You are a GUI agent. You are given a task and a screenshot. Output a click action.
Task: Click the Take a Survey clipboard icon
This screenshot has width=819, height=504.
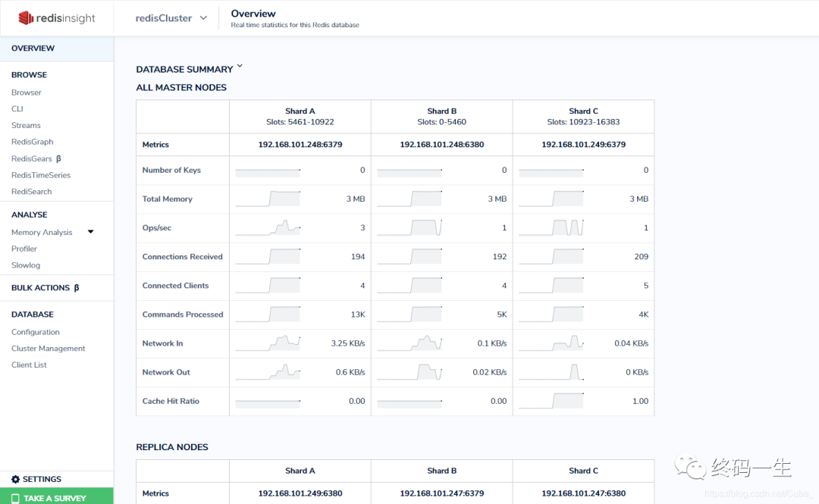coord(15,498)
